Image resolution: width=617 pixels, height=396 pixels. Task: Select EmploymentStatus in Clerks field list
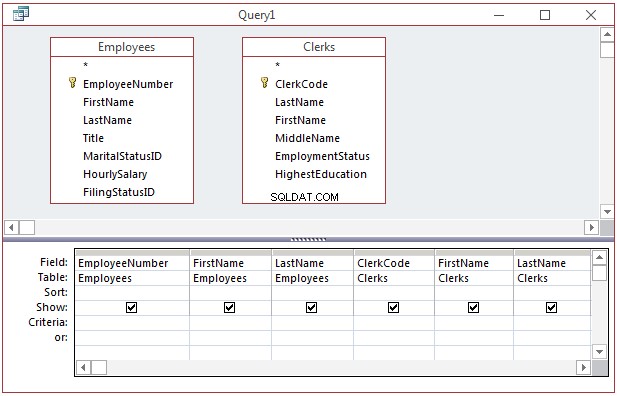[322, 156]
